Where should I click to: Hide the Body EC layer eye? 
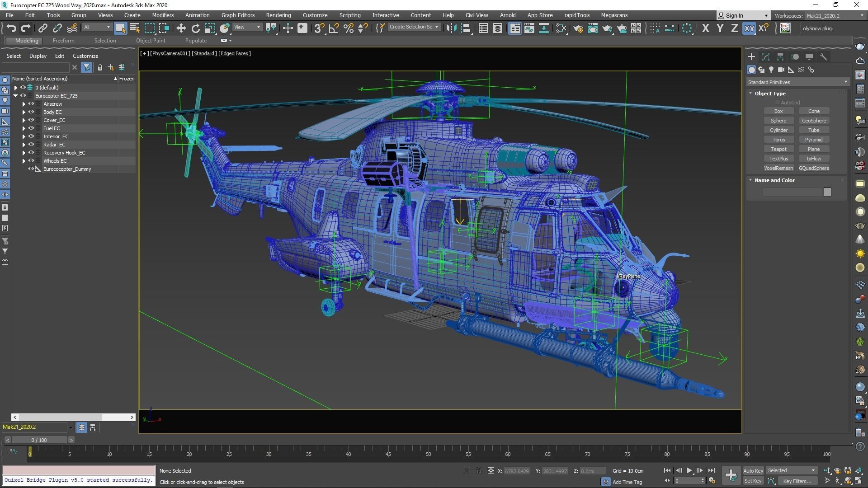coord(31,112)
